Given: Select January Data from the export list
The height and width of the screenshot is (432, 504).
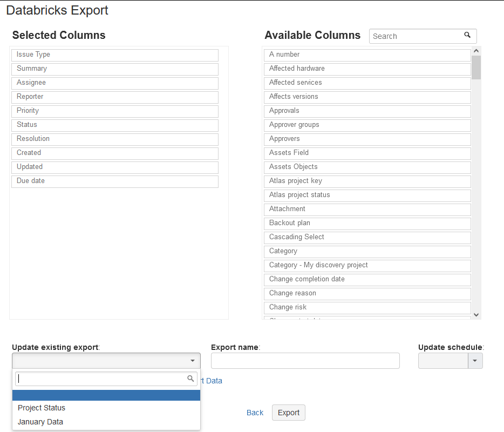Looking at the screenshot, I should coord(106,422).
